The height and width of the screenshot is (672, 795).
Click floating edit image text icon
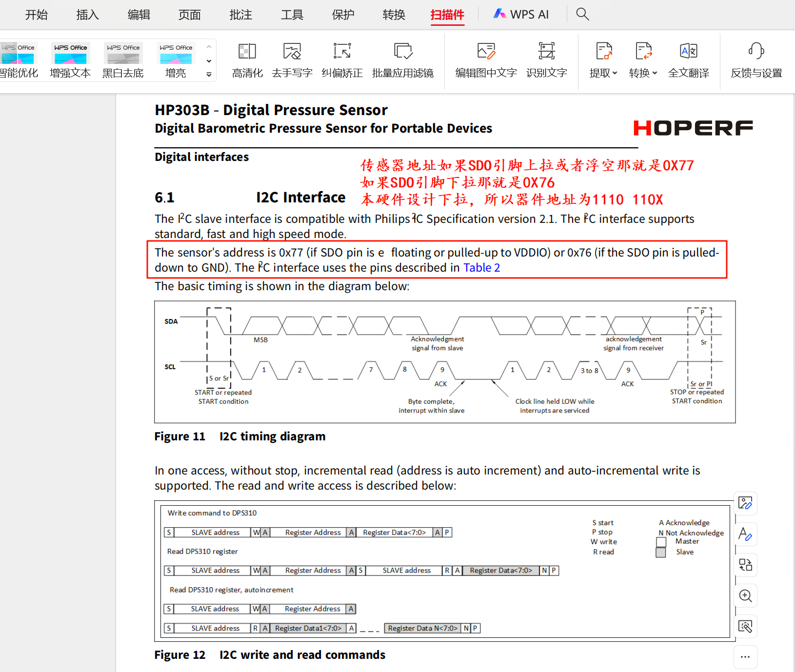pyautogui.click(x=745, y=503)
